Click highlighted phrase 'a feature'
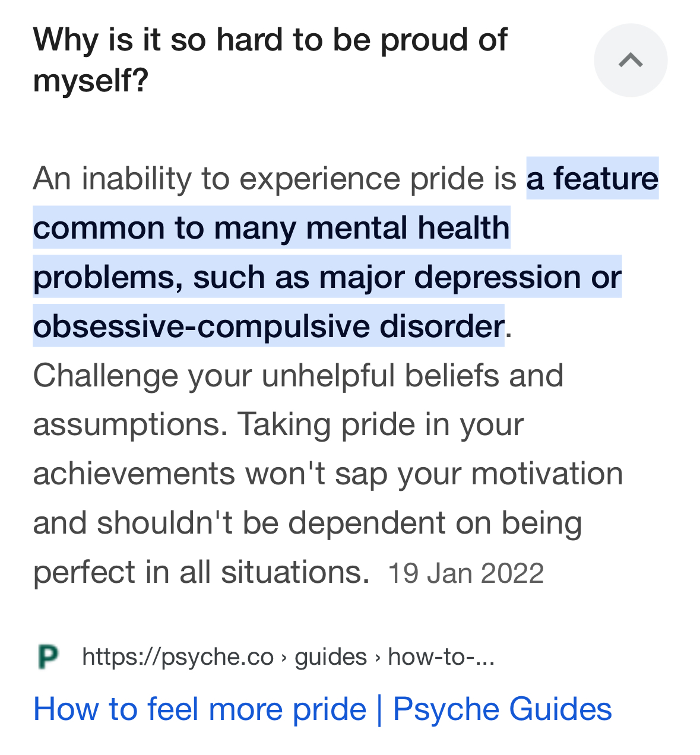Screen dimensions: 700x755 click(593, 179)
